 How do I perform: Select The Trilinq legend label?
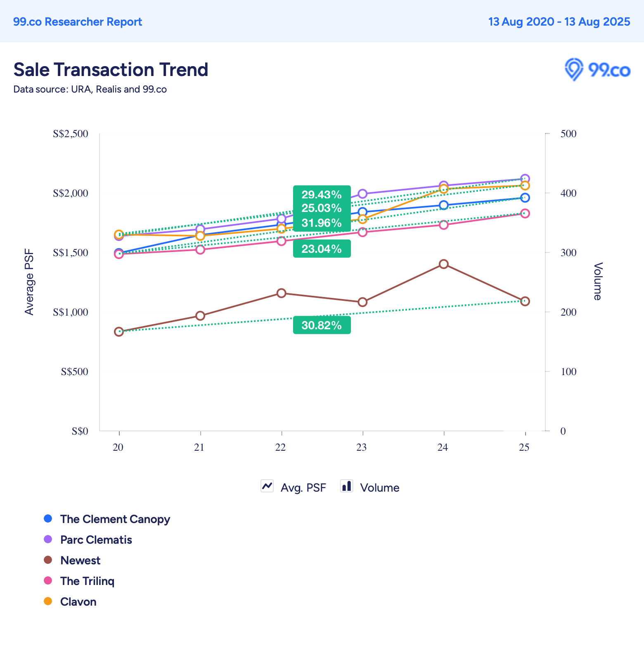click(88, 581)
